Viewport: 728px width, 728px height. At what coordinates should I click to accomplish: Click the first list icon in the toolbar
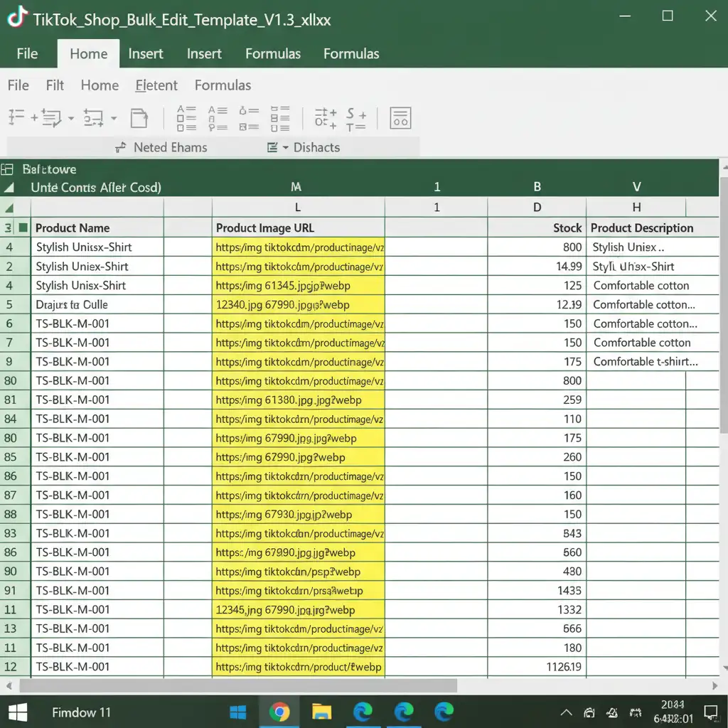16,117
